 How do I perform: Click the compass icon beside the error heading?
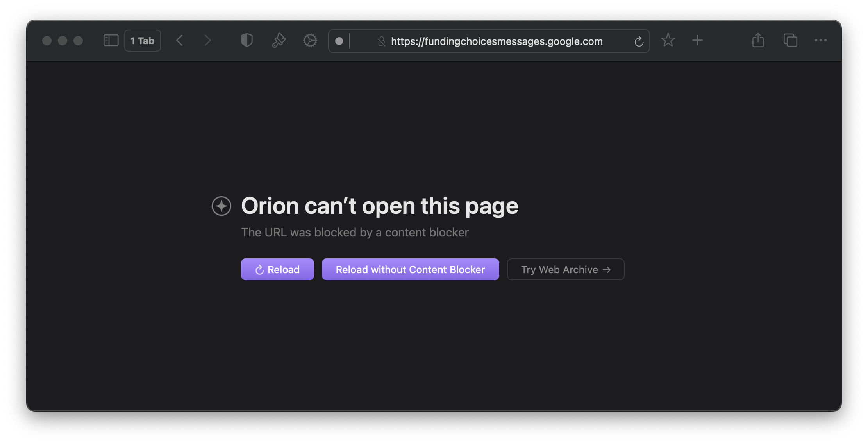[x=221, y=206]
